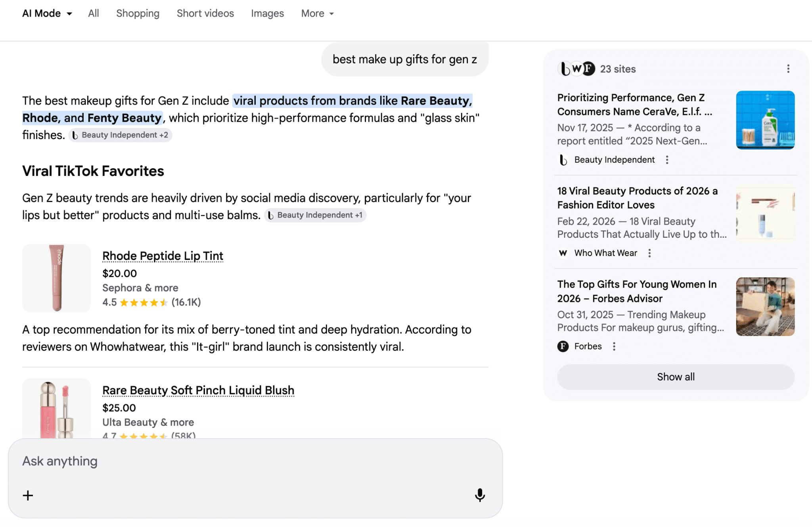Open more options for Forbes source
Image resolution: width=812 pixels, height=527 pixels.
tap(614, 346)
